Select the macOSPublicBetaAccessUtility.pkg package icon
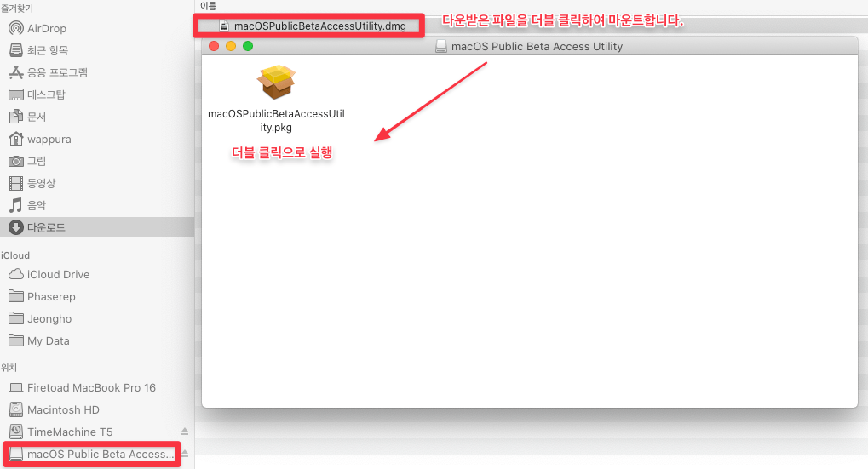 tap(276, 82)
